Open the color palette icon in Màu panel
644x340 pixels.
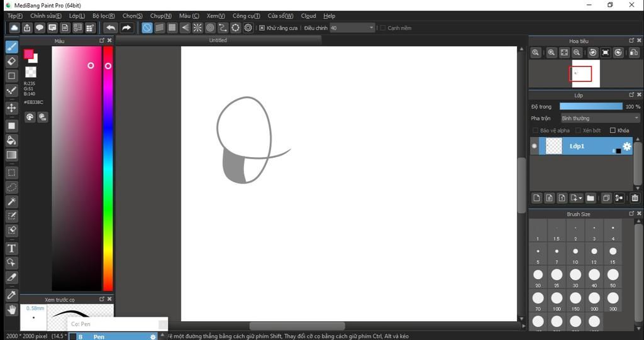pos(30,117)
